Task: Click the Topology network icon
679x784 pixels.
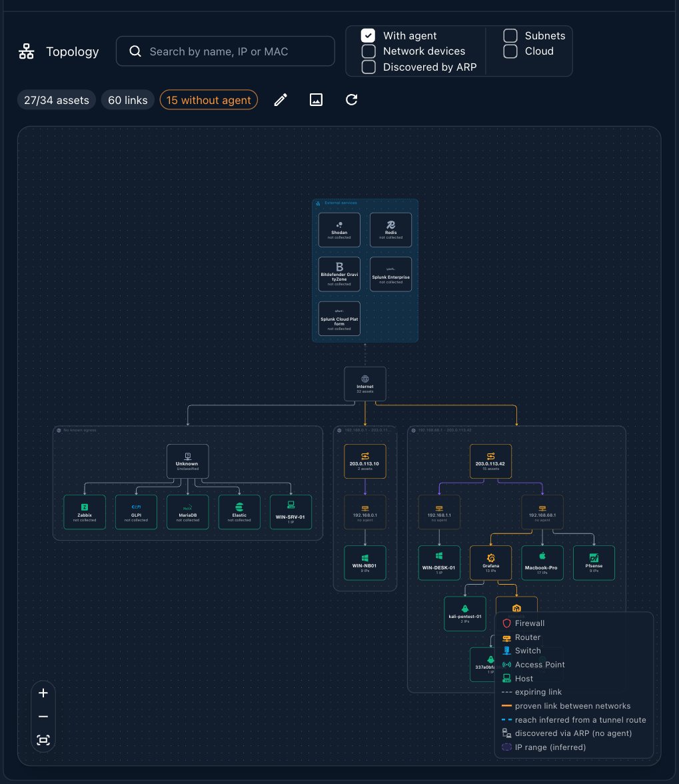Action: [x=27, y=51]
